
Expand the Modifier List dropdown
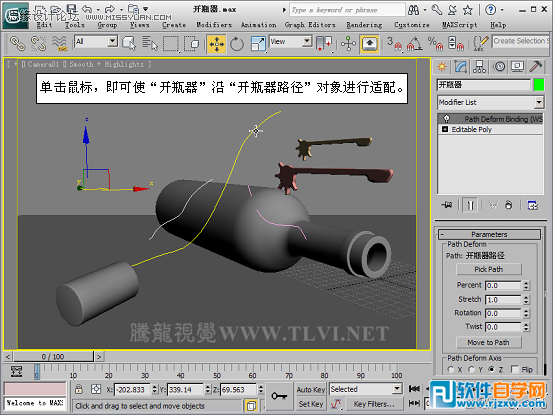tap(539, 103)
